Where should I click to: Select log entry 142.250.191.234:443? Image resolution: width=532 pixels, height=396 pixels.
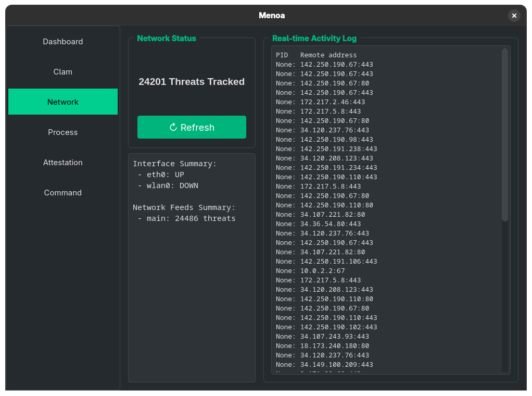point(326,168)
